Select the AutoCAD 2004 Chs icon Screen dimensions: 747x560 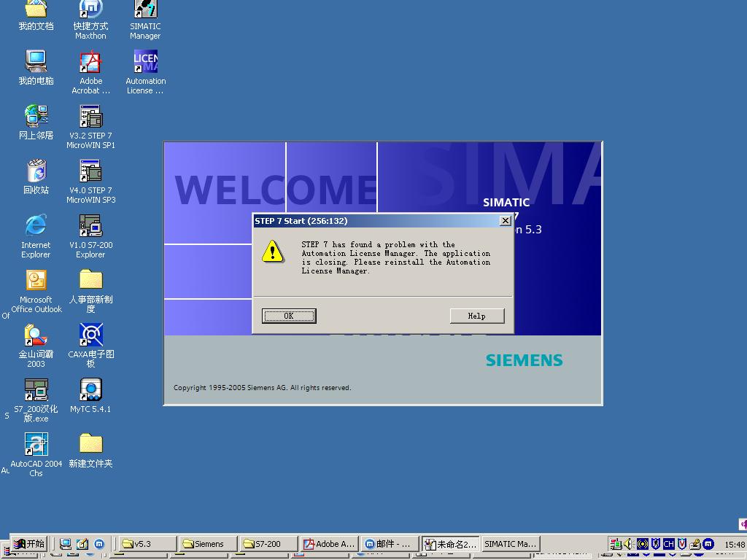point(36,456)
